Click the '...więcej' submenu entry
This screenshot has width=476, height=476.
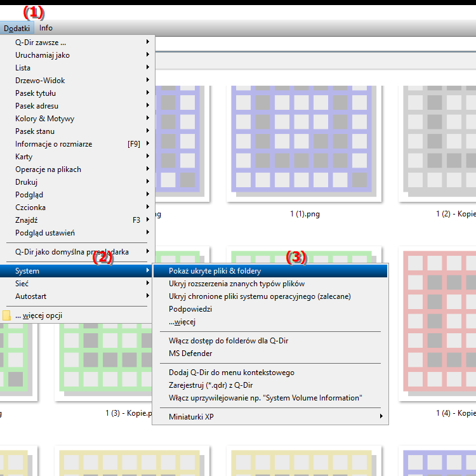(270, 322)
